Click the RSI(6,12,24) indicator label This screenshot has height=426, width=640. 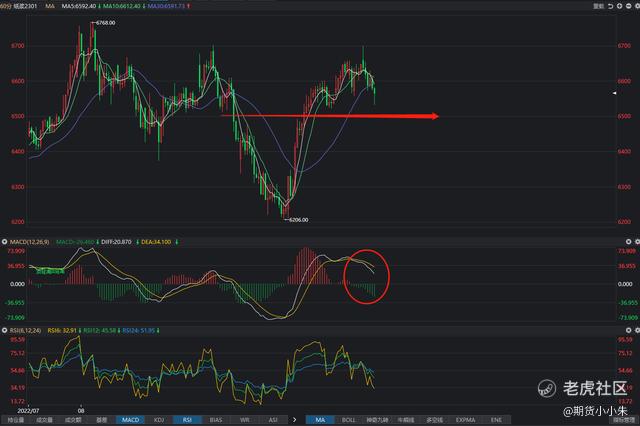[x=25, y=330]
